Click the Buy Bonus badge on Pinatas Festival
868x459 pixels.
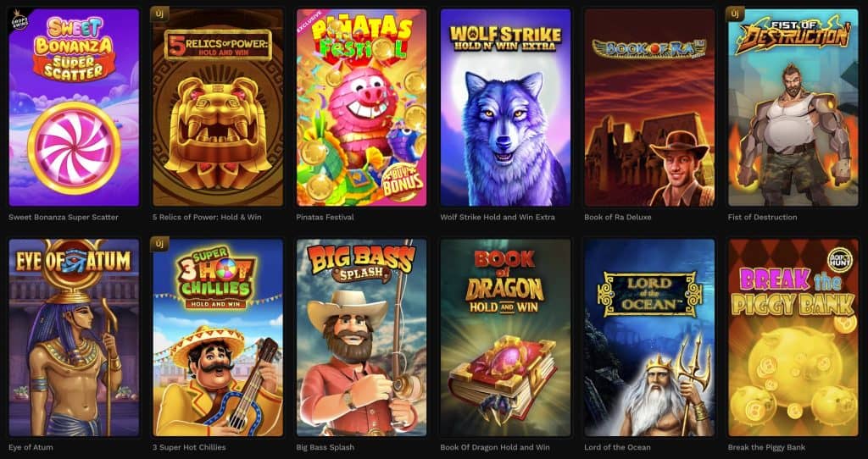click(x=403, y=182)
